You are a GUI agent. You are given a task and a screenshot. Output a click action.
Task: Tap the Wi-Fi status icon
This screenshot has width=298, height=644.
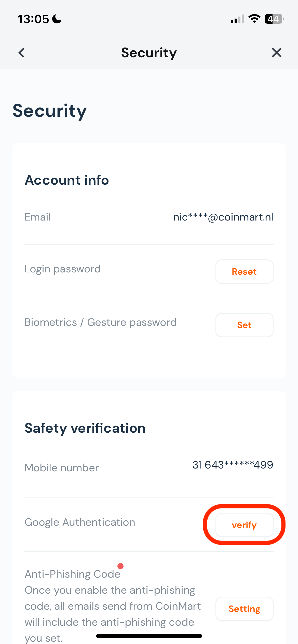coord(254,19)
